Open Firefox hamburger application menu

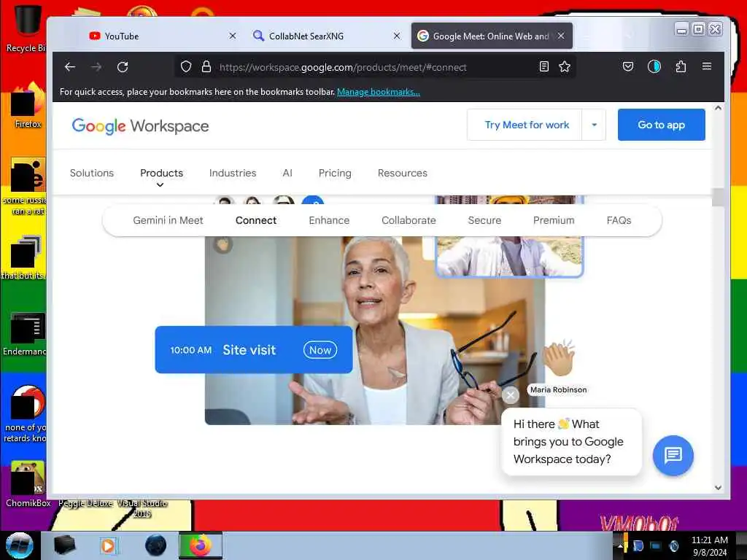[x=706, y=66]
